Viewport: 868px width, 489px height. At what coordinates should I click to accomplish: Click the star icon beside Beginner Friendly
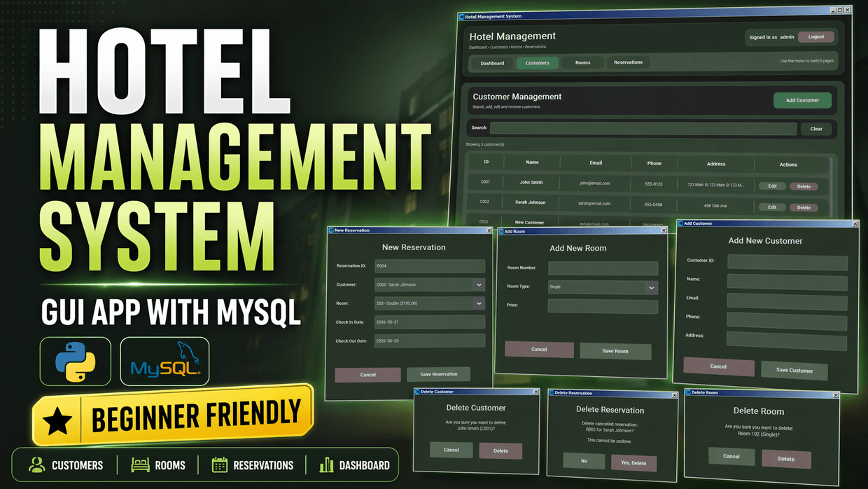click(x=57, y=420)
